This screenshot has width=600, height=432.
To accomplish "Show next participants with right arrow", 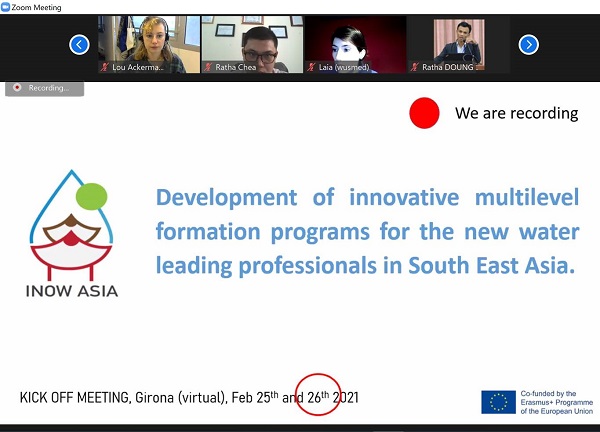I will click(529, 44).
